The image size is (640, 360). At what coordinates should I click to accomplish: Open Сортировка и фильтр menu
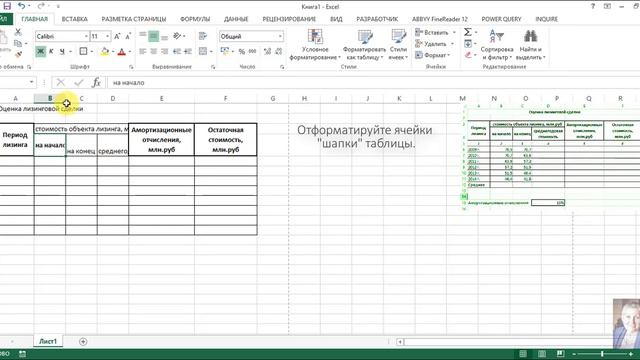tap(497, 45)
